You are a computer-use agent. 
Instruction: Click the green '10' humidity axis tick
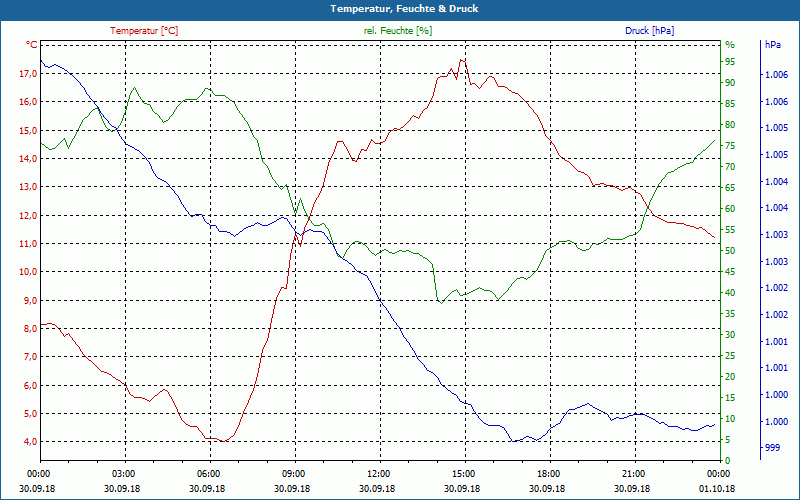pyautogui.click(x=730, y=418)
